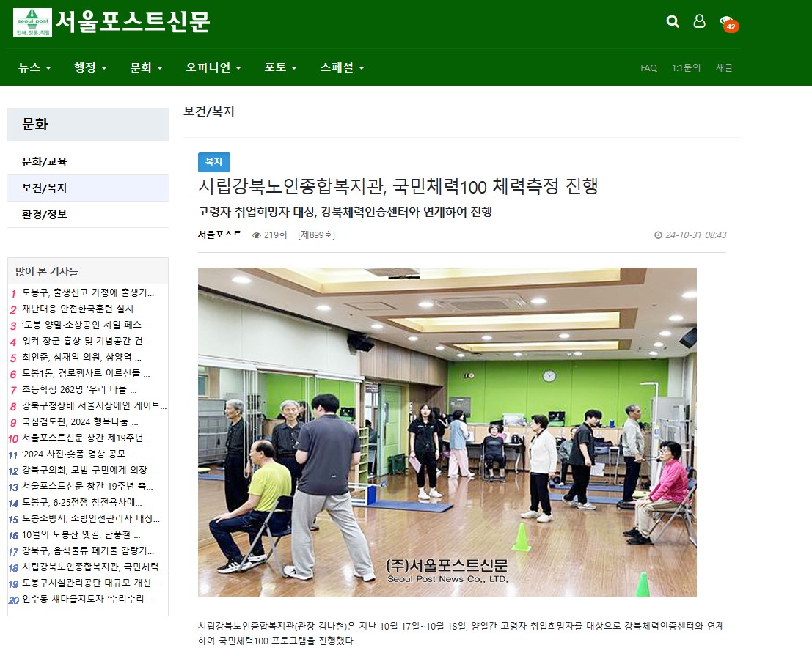Click the article's fitness center photo
This screenshot has height=656, width=812.
pos(447,432)
